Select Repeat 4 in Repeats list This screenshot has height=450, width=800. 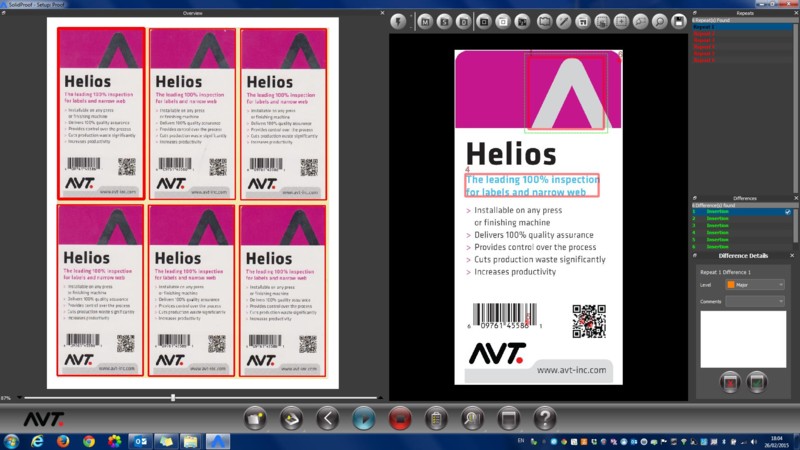click(x=742, y=46)
